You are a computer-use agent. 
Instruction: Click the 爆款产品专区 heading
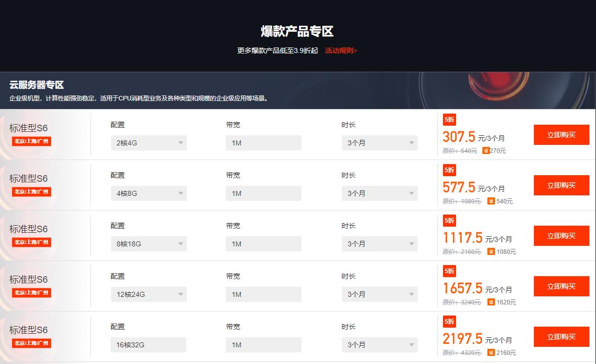click(x=297, y=31)
